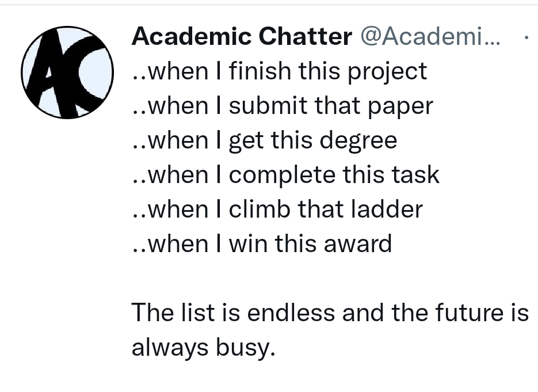Open the @Academi… handle link
538x392 pixels.
[x=430, y=37]
